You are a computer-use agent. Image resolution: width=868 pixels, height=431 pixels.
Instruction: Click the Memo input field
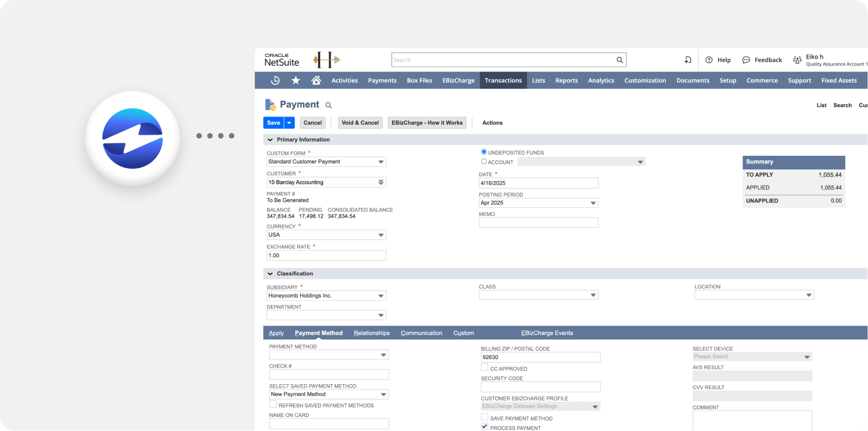[539, 223]
